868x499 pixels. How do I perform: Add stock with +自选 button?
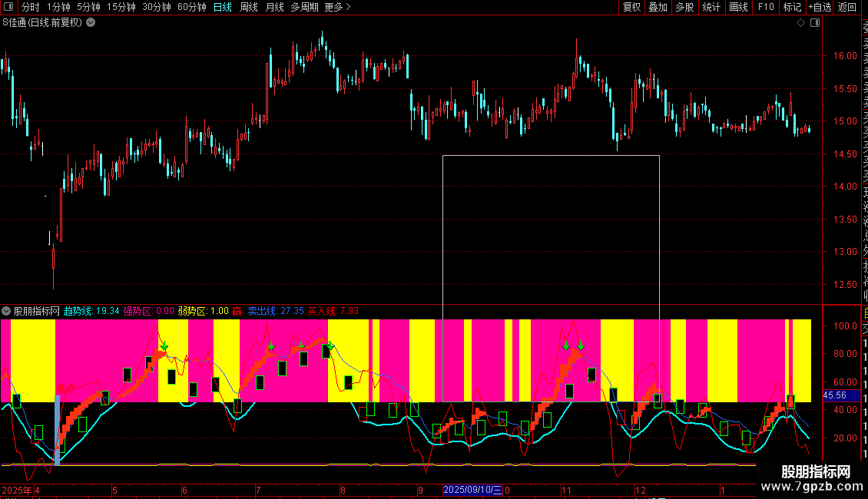click(820, 7)
